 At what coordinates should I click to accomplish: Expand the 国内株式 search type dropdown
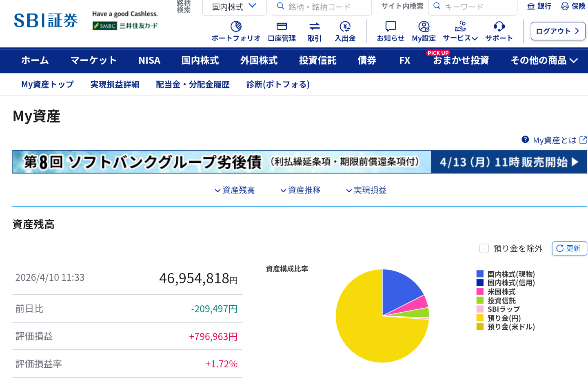point(234,7)
